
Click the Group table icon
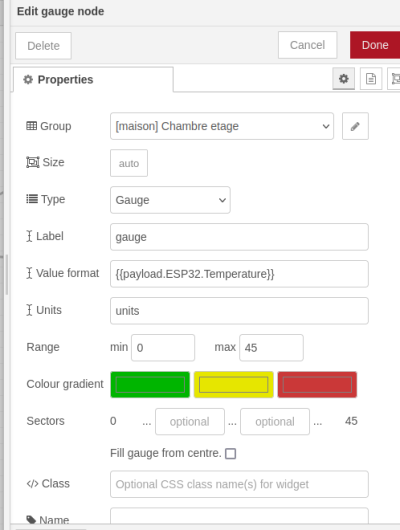[x=31, y=126]
